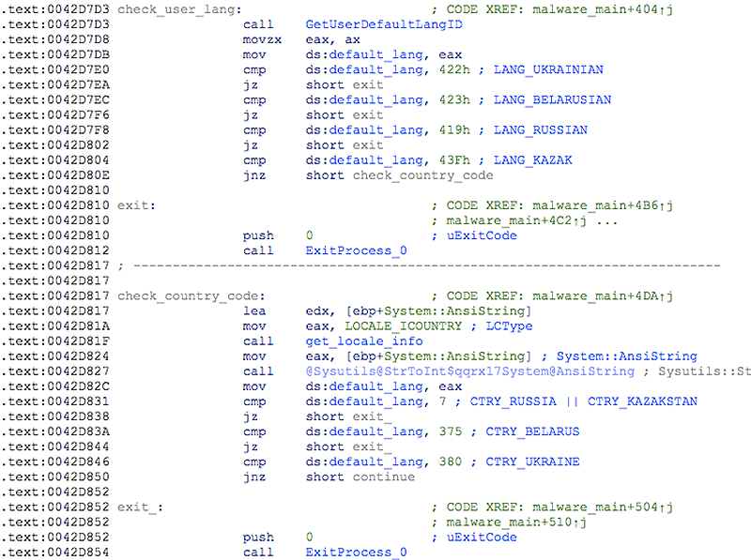This screenshot has width=751, height=560.
Task: Click the System::AnsiString comment at 0042D824
Action: pyautogui.click(x=626, y=356)
